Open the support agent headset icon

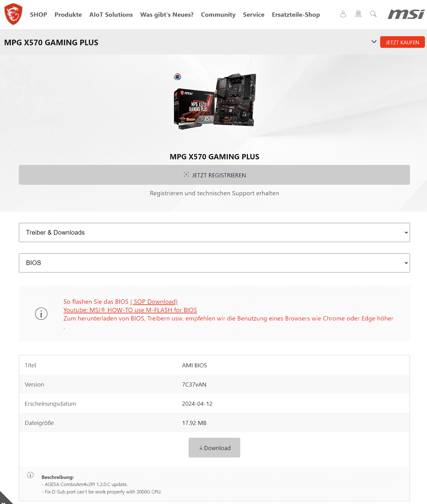click(x=358, y=14)
